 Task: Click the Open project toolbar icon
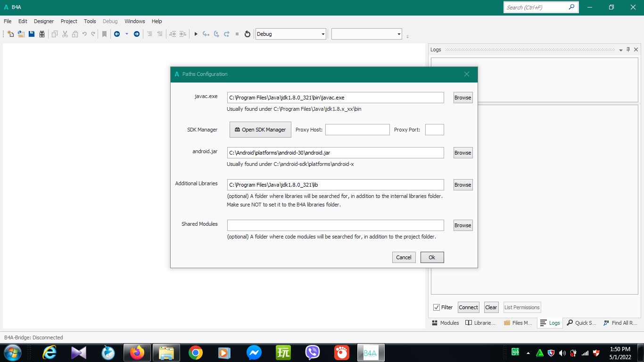click(21, 34)
